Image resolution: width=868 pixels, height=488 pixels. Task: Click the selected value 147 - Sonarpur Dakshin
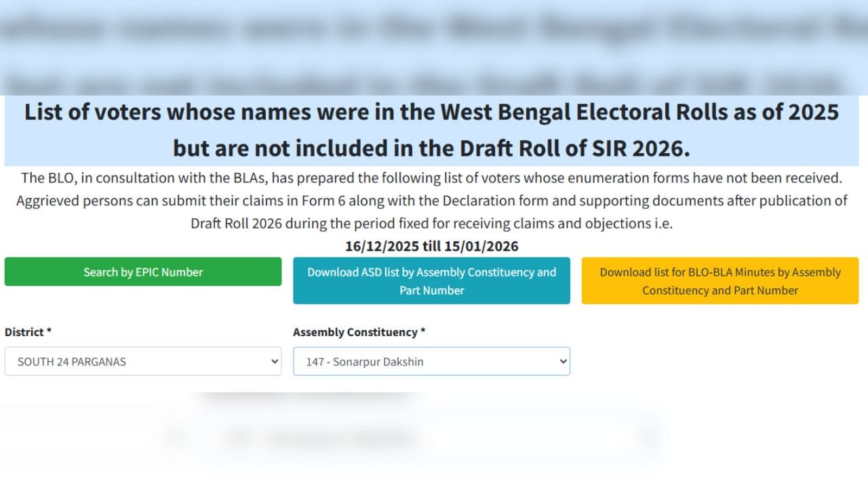pos(365,362)
